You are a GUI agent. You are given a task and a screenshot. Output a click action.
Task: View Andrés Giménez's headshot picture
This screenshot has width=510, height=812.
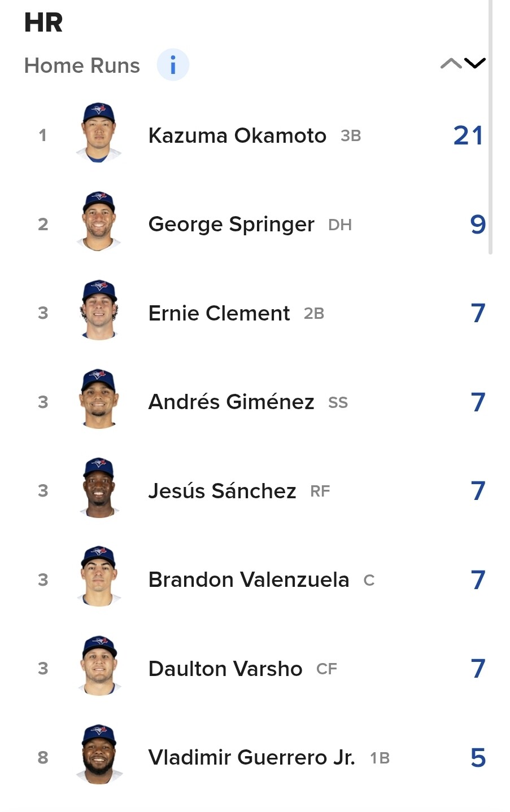(99, 400)
